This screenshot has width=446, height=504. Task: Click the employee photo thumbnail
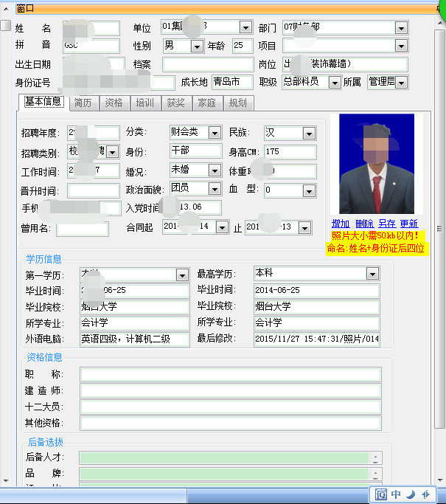[376, 164]
